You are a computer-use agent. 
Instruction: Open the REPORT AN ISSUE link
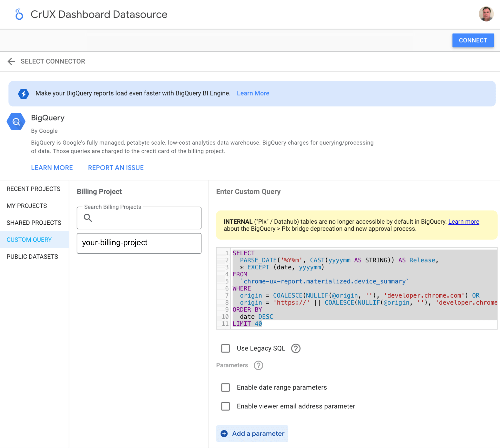[x=116, y=168]
